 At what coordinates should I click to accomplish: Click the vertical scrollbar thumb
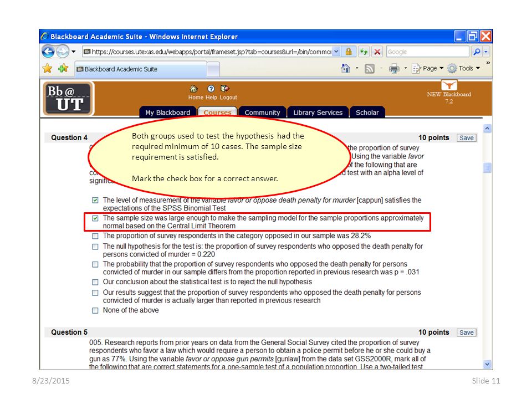point(487,167)
